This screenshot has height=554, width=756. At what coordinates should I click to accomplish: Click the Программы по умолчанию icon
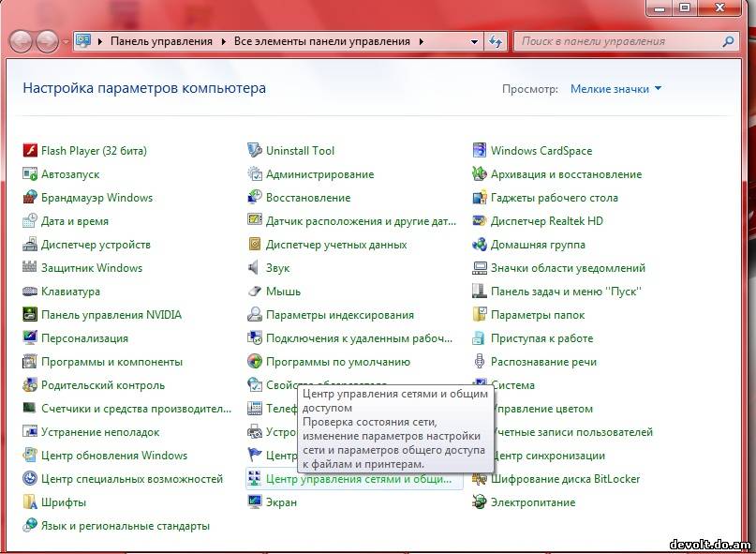tap(255, 362)
